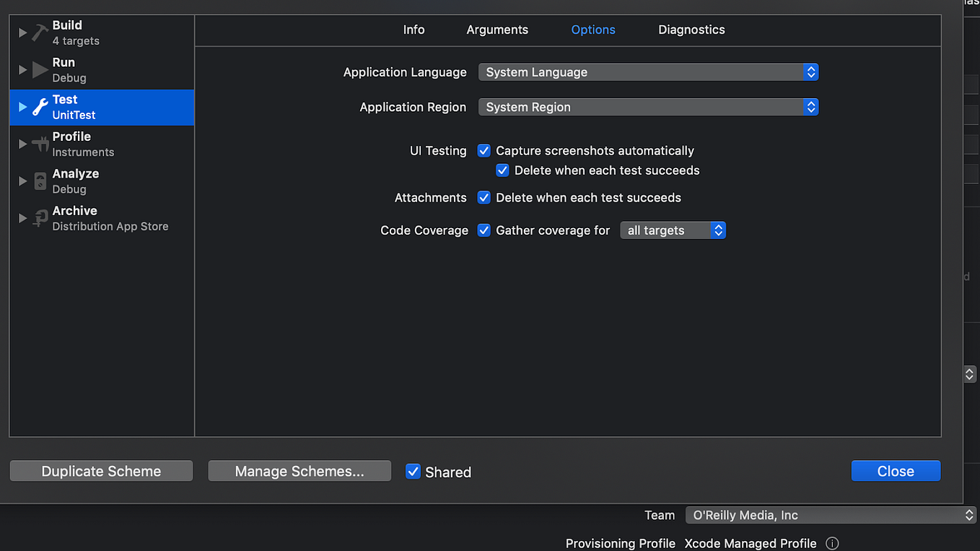Select the Test action wrench icon

(x=39, y=106)
